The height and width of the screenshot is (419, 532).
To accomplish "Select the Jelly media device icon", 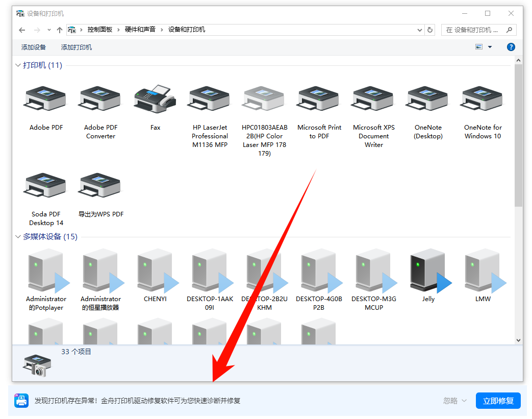I will [428, 272].
